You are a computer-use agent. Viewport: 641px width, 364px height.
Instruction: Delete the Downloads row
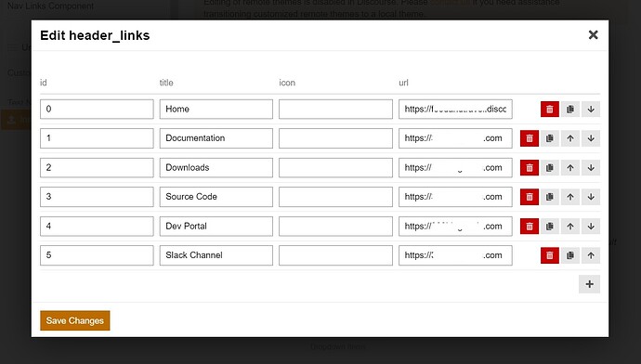[529, 167]
